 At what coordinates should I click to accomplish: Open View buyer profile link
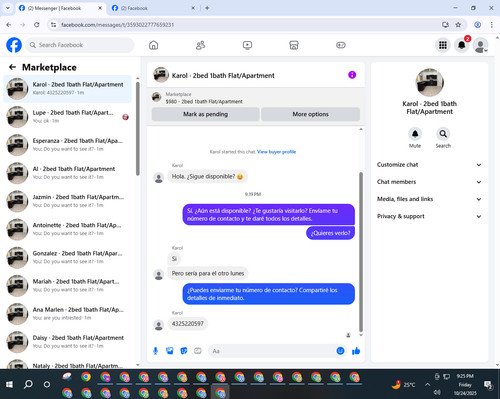pyautogui.click(x=276, y=152)
